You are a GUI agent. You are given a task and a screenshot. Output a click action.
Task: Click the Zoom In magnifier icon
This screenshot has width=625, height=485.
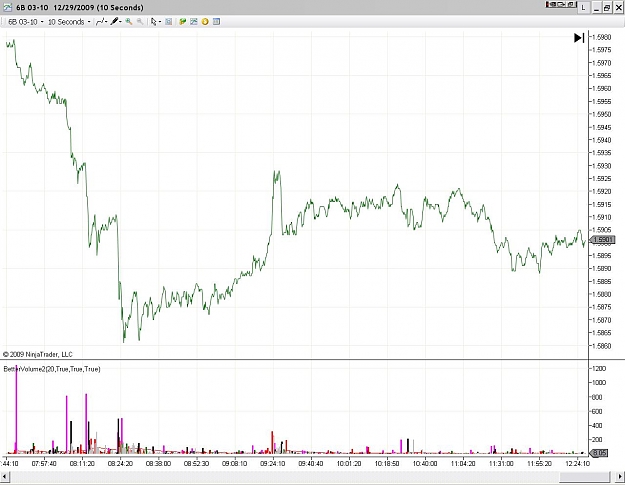129,22
